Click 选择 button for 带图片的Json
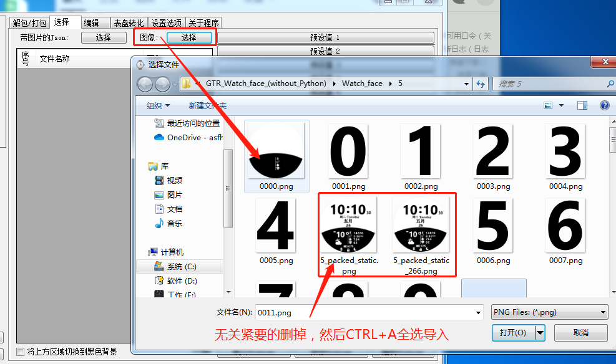 click(x=104, y=37)
